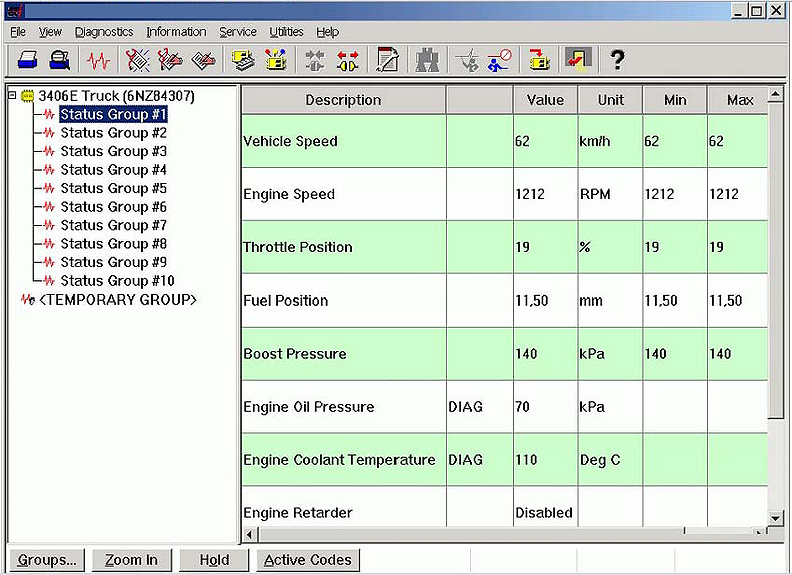Select the Throttle Position row
This screenshot has width=792, height=575.
coord(505,247)
